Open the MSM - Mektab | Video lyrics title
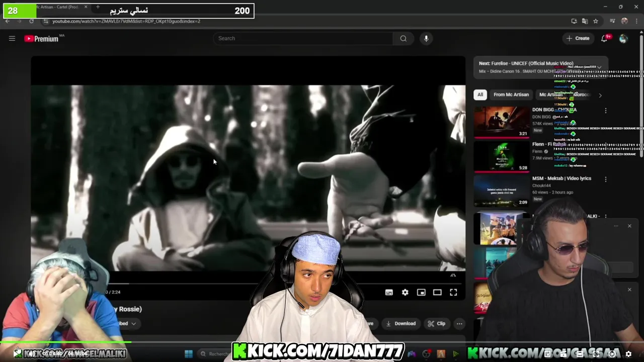Viewport: 644px width, 362px height. 561,178
